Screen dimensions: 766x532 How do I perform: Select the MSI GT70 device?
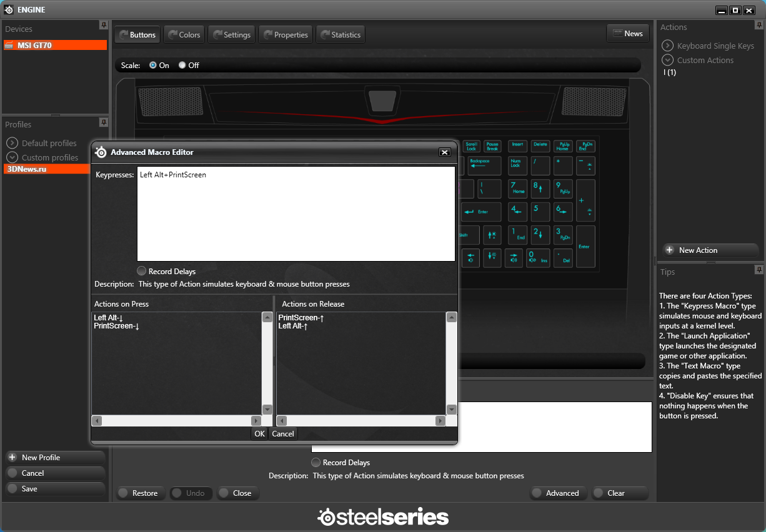[x=55, y=45]
